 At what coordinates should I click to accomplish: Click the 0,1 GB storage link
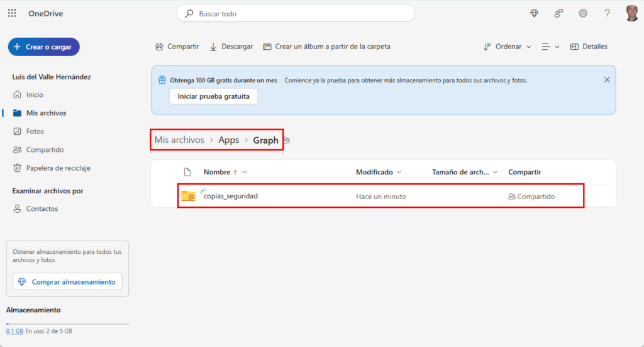tap(14, 331)
